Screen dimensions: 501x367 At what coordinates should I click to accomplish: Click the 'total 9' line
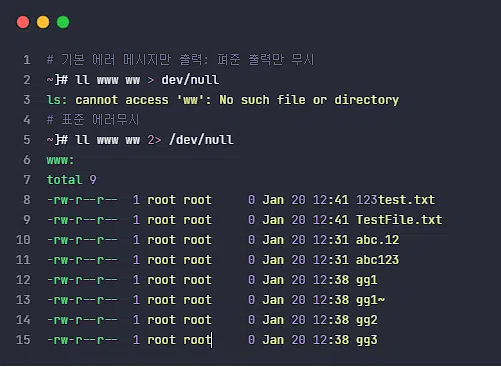click(71, 180)
